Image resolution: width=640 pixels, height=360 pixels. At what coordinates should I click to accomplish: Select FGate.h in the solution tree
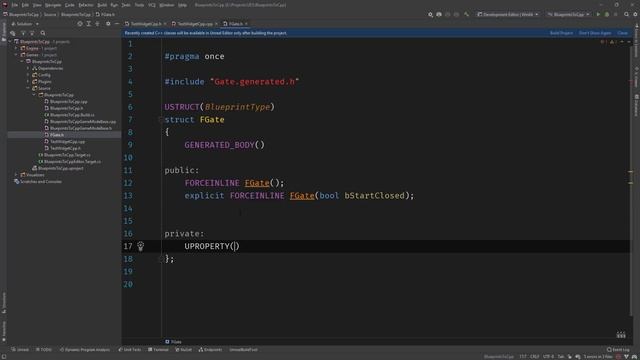point(57,135)
